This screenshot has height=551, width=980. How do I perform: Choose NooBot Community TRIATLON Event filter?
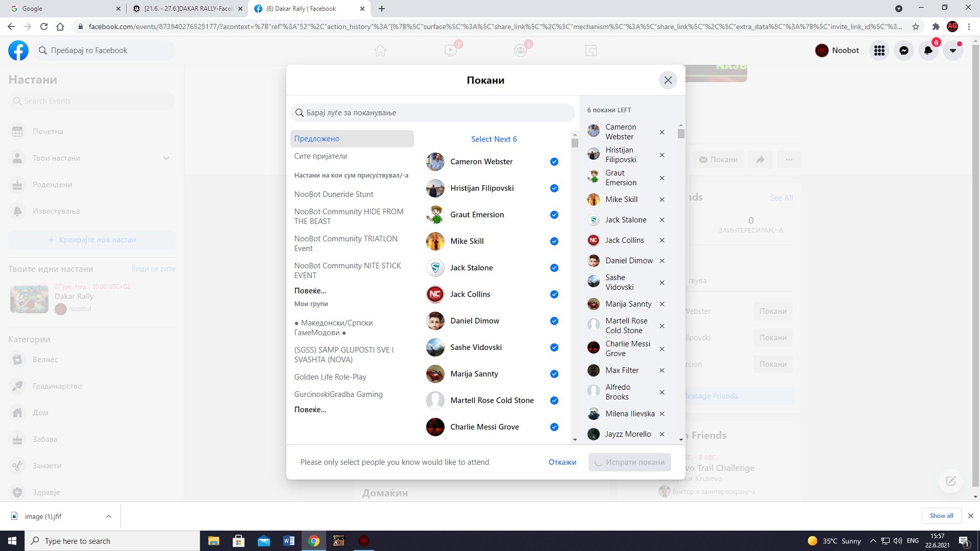click(x=346, y=243)
